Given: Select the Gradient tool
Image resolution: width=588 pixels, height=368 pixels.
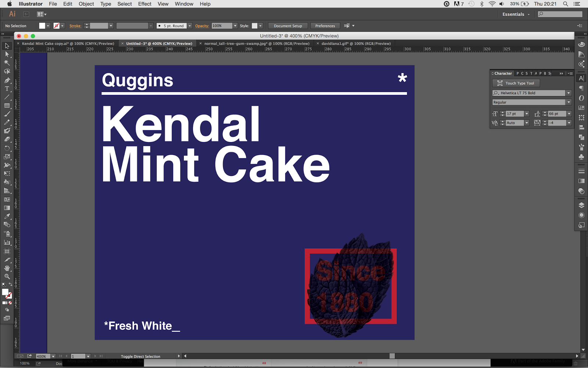Looking at the screenshot, I should [7, 208].
